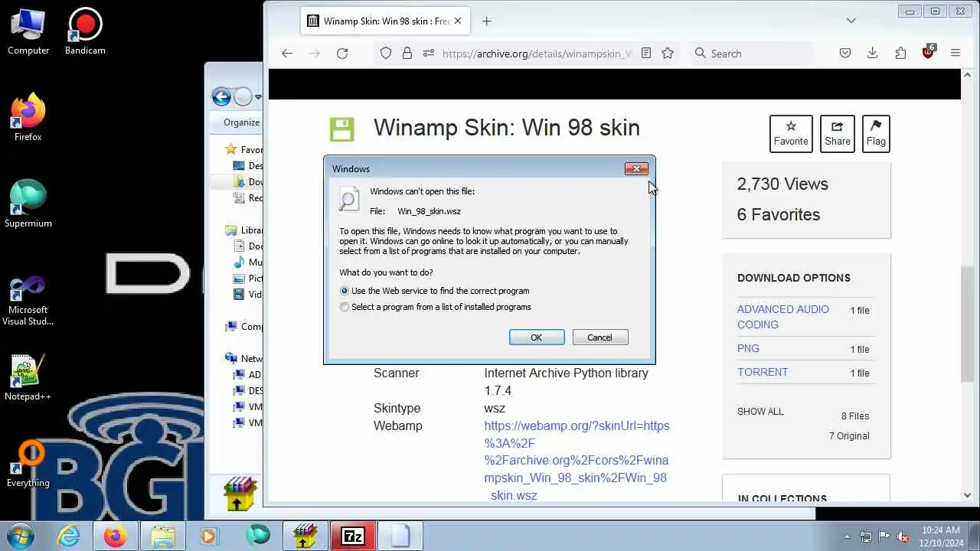980x551 pixels.
Task: Reload the archive.org page
Action: click(342, 54)
